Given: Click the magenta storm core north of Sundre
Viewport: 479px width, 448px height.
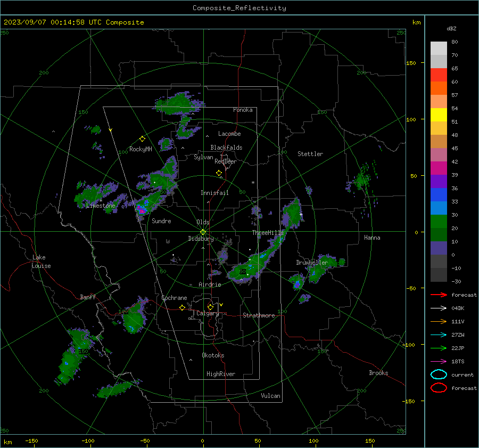Looking at the screenshot, I should tap(142, 210).
